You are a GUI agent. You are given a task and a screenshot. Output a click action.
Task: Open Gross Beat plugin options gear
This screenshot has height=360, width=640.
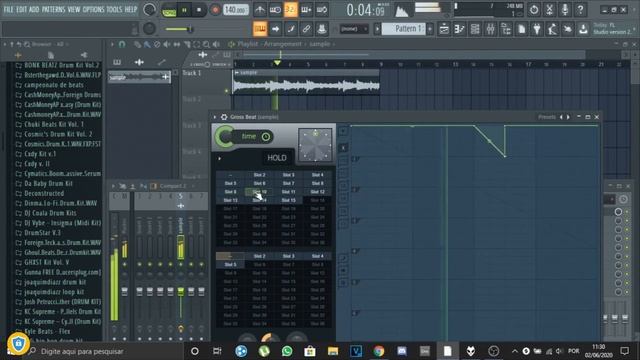[224, 117]
